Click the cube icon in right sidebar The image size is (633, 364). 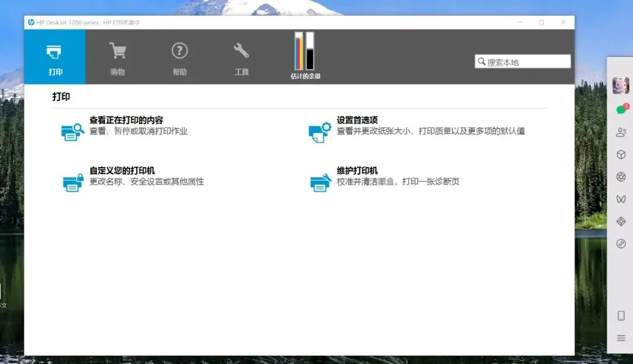[x=621, y=155]
